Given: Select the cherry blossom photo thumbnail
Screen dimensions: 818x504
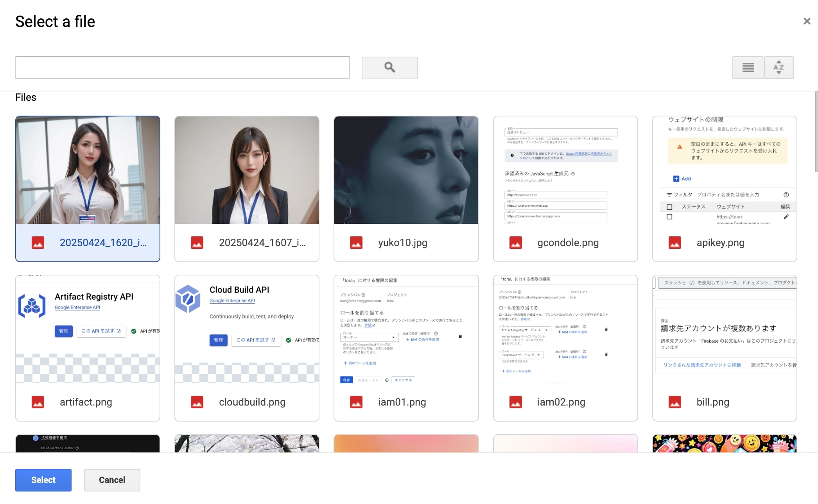Looking at the screenshot, I should point(247,443).
